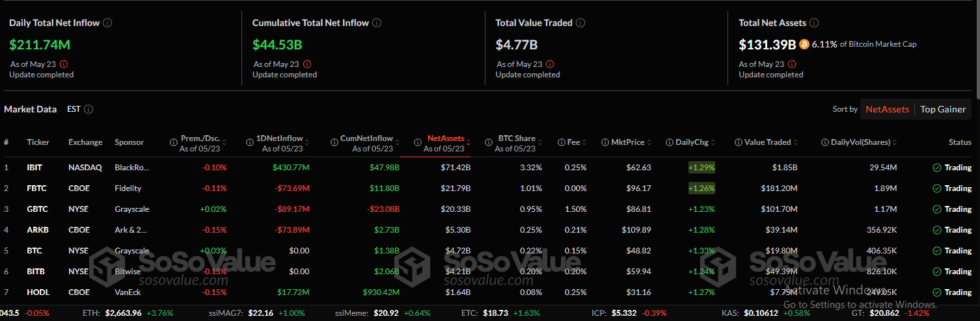
Task: Click the orange Bitcoin logo icon
Action: [804, 44]
